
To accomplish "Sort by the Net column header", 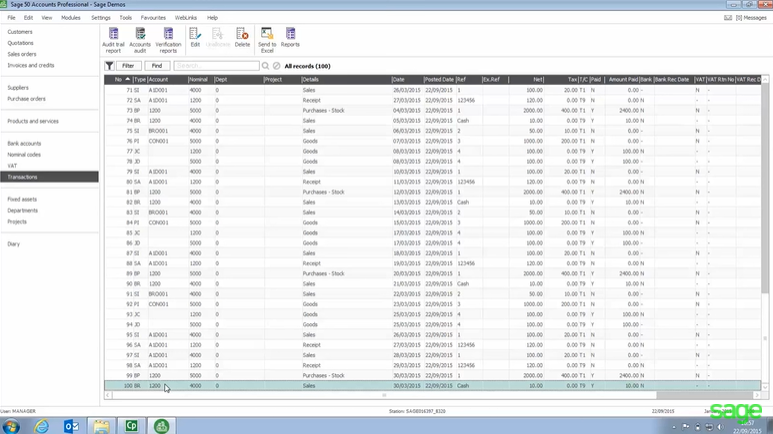I will [527, 79].
